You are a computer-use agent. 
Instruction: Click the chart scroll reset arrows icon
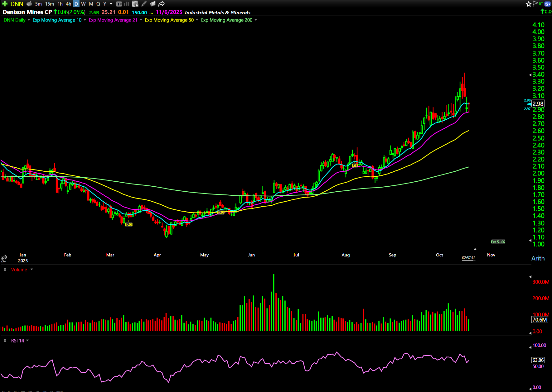[x=4, y=258]
